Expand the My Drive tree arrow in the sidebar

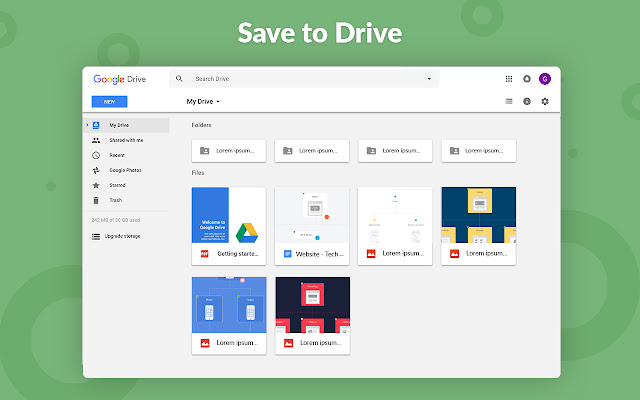tap(87, 125)
